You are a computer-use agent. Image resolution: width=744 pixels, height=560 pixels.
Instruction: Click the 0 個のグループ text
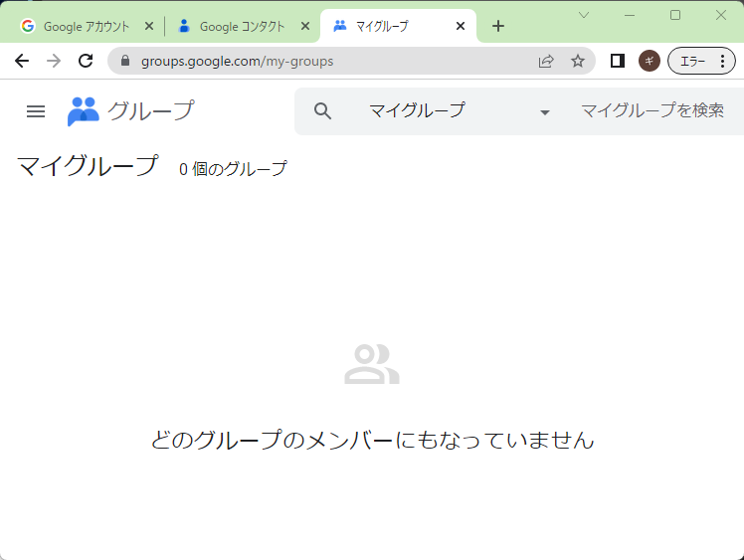click(233, 168)
